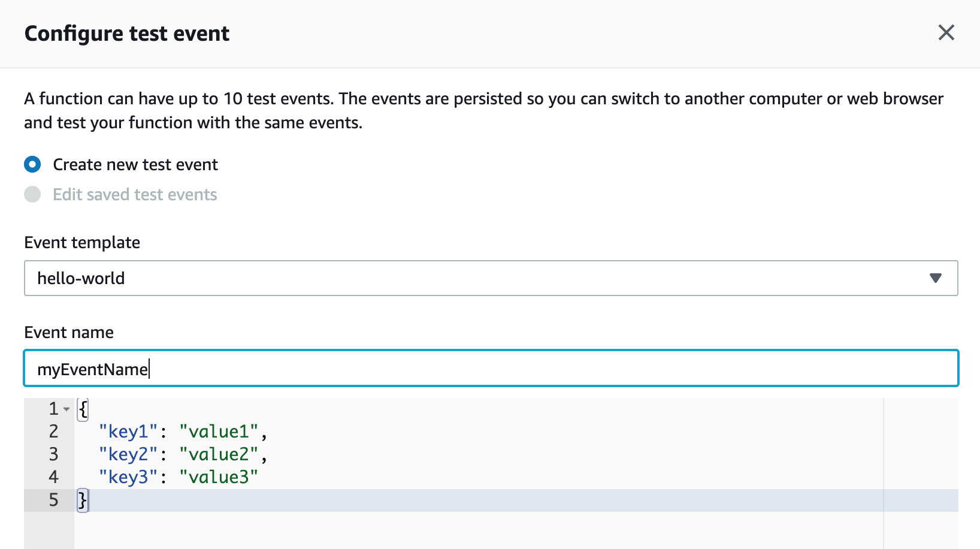The width and height of the screenshot is (980, 549).
Task: Click line number 5 in gutter
Action: tap(53, 500)
